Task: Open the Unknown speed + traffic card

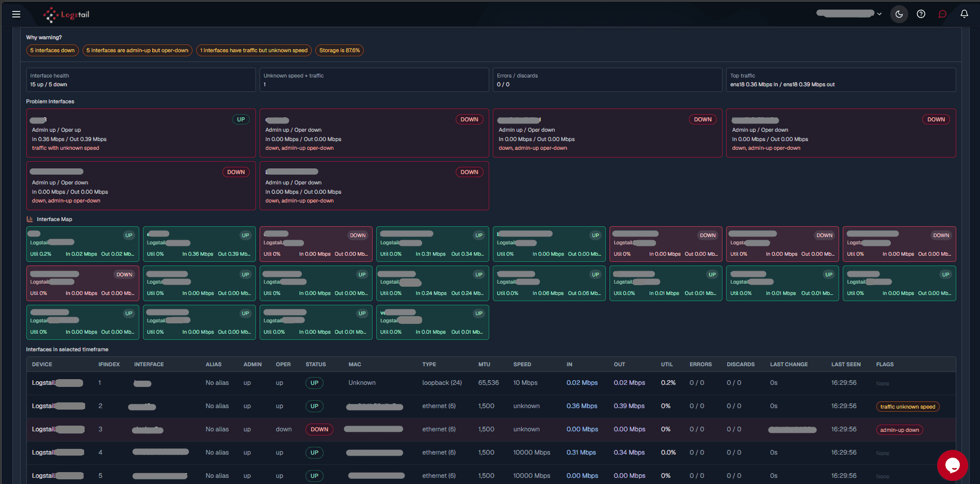Action: click(x=374, y=80)
